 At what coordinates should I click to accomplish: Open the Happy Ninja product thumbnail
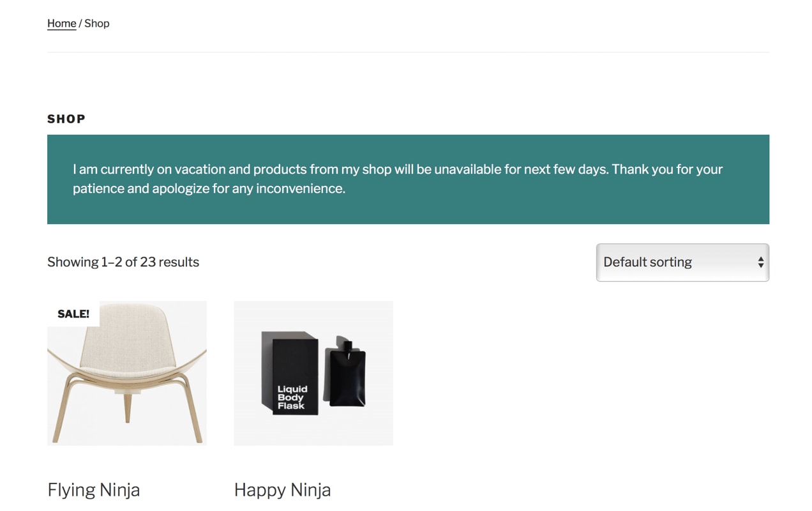313,373
